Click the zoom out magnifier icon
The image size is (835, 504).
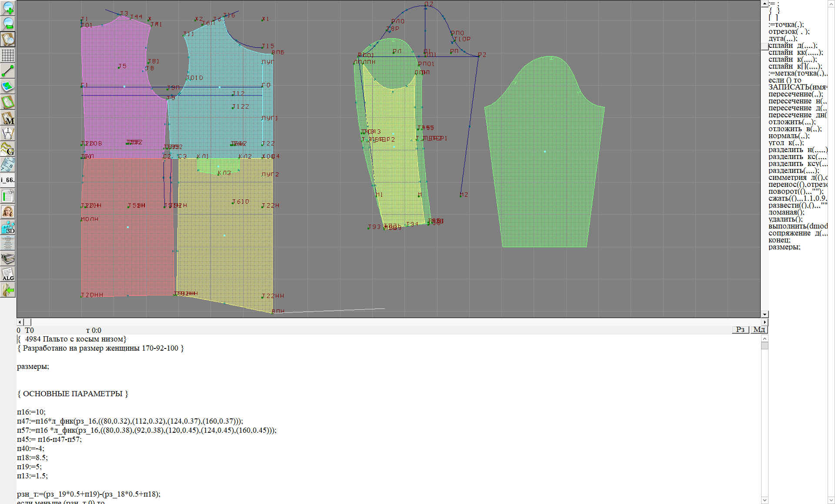8,23
